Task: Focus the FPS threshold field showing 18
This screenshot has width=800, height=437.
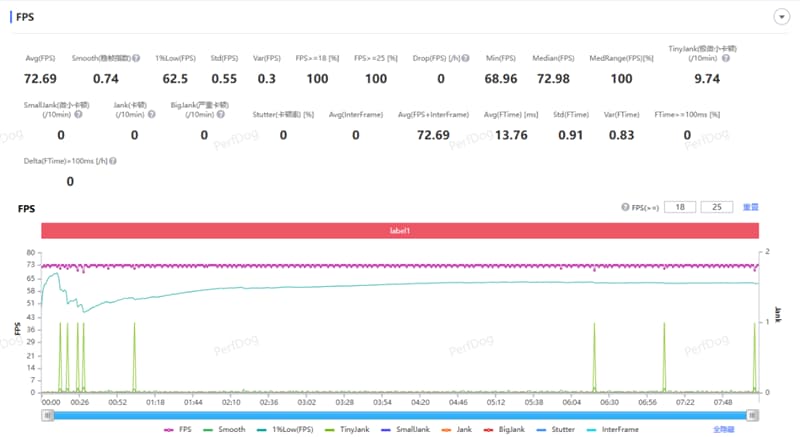Action: coord(680,207)
